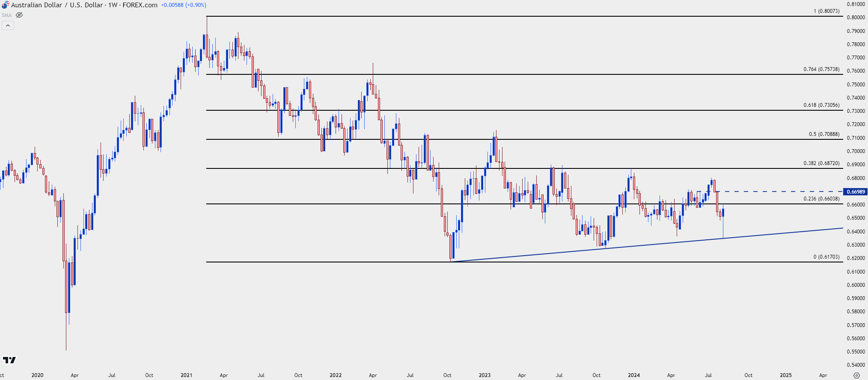The width and height of the screenshot is (868, 380).
Task: Click the 0.72000 price axis label
Action: pyautogui.click(x=856, y=124)
